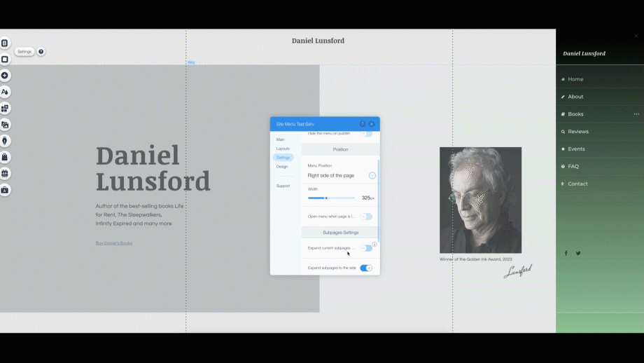Click the author portrait photo
Image resolution: width=644 pixels, height=363 pixels.
click(x=480, y=200)
